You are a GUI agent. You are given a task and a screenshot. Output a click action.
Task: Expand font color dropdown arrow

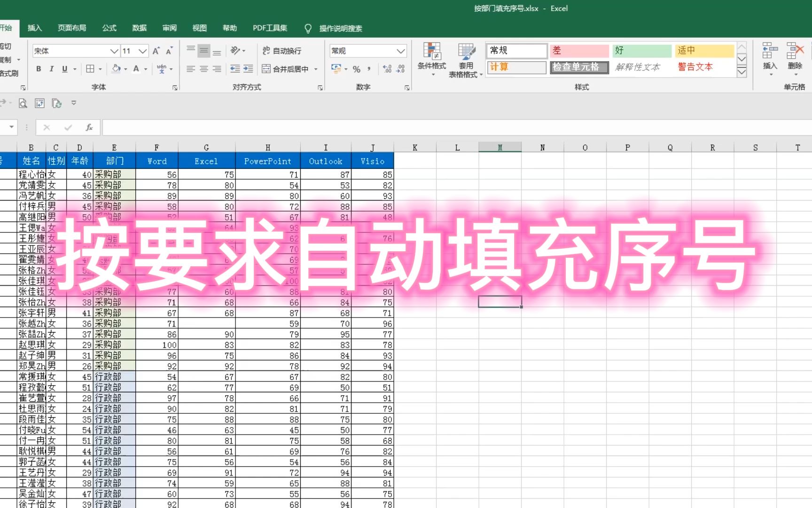(146, 69)
